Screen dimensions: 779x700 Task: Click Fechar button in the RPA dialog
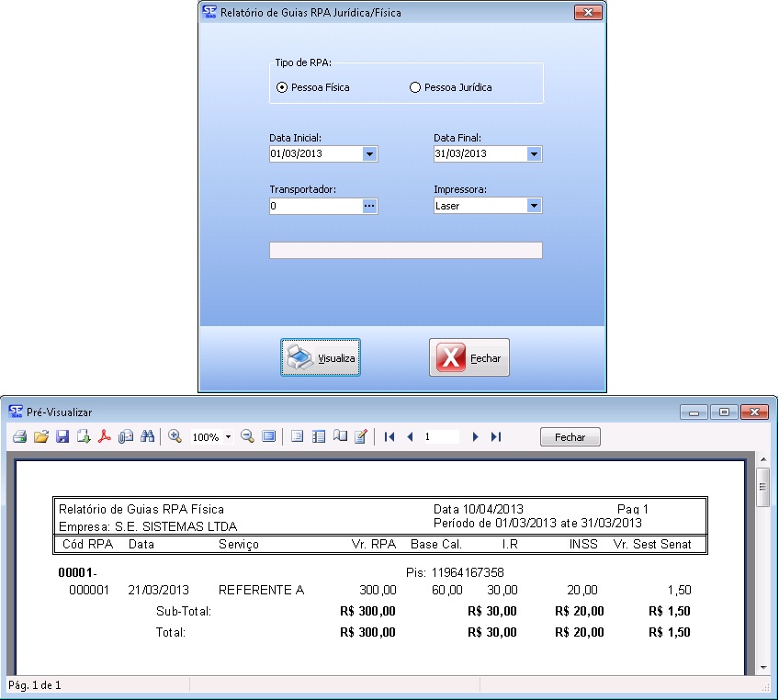pyautogui.click(x=469, y=358)
